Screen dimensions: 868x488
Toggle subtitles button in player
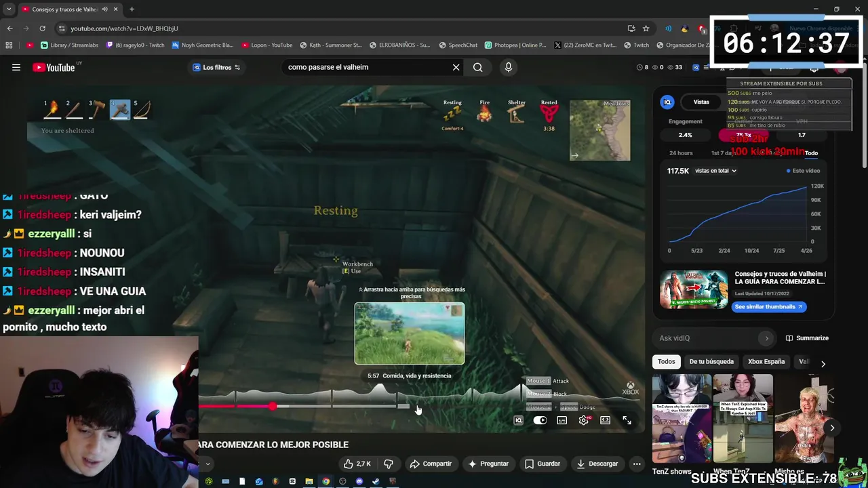[x=561, y=420]
